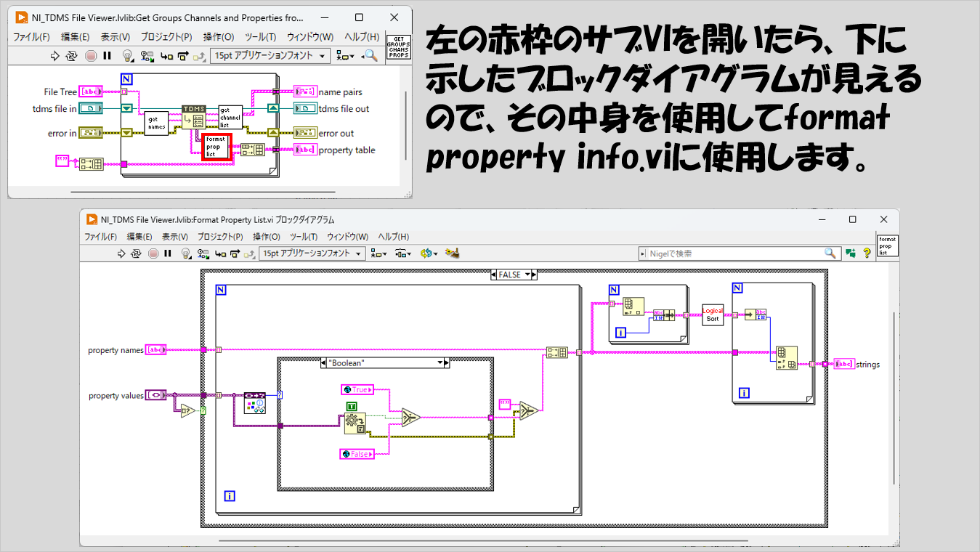Image resolution: width=980 pixels, height=552 pixels.
Task: Click the Clean Up Diagram broom icon
Action: pyautogui.click(x=453, y=253)
